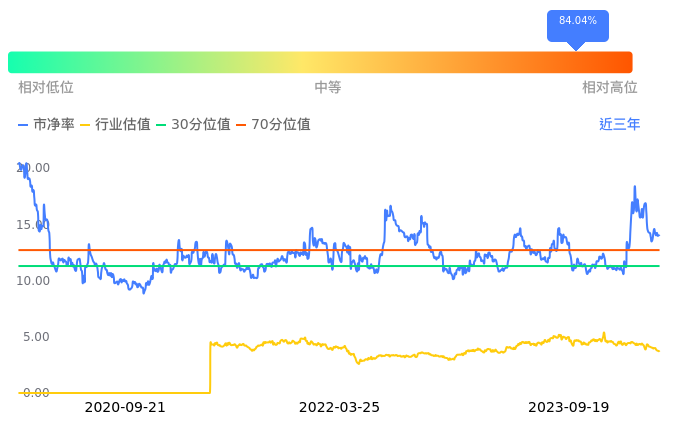Hide the 行业估值 legend series

pos(115,125)
